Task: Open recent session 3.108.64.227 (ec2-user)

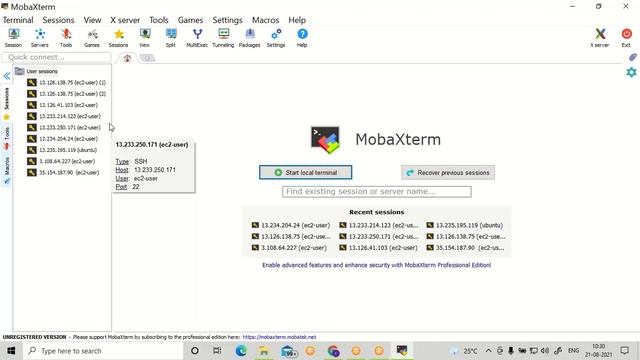Action: click(x=289, y=248)
